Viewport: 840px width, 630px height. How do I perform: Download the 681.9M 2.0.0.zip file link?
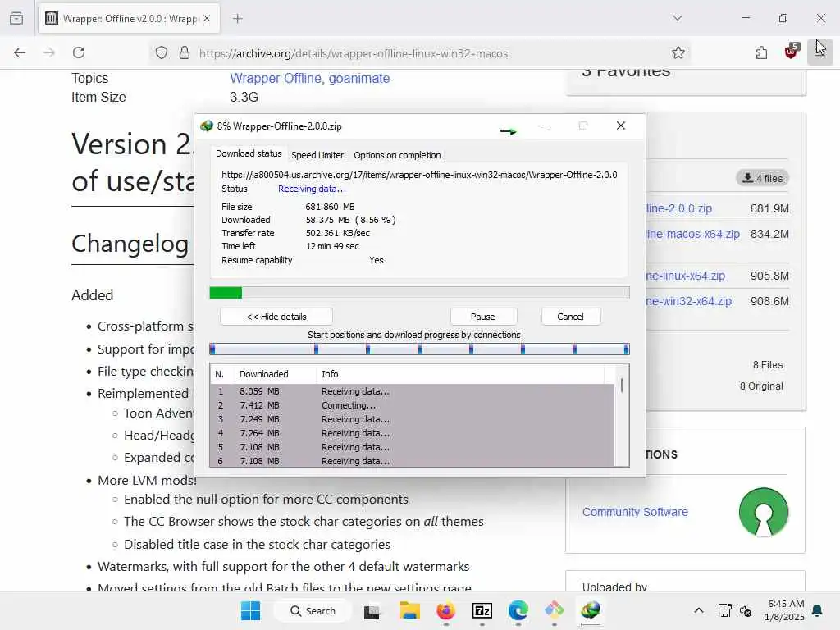coord(678,208)
